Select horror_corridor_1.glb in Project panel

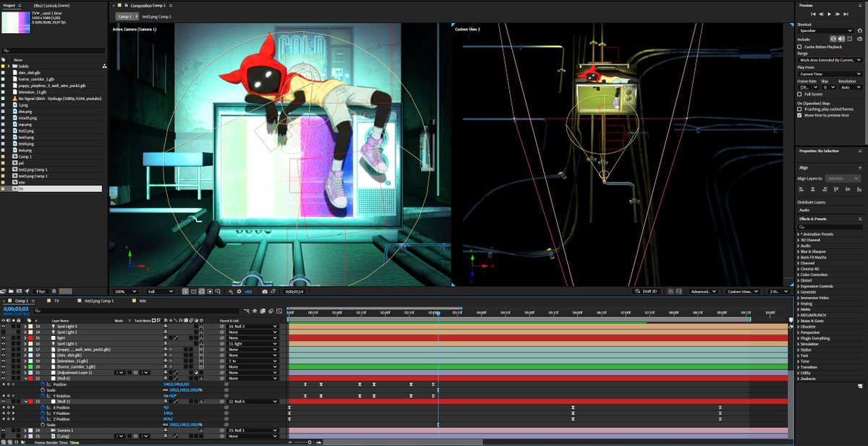coord(36,79)
